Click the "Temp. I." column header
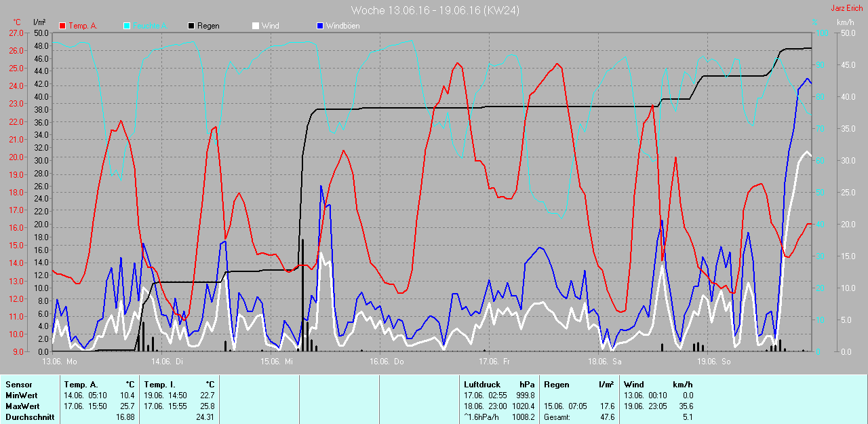 click(x=160, y=385)
